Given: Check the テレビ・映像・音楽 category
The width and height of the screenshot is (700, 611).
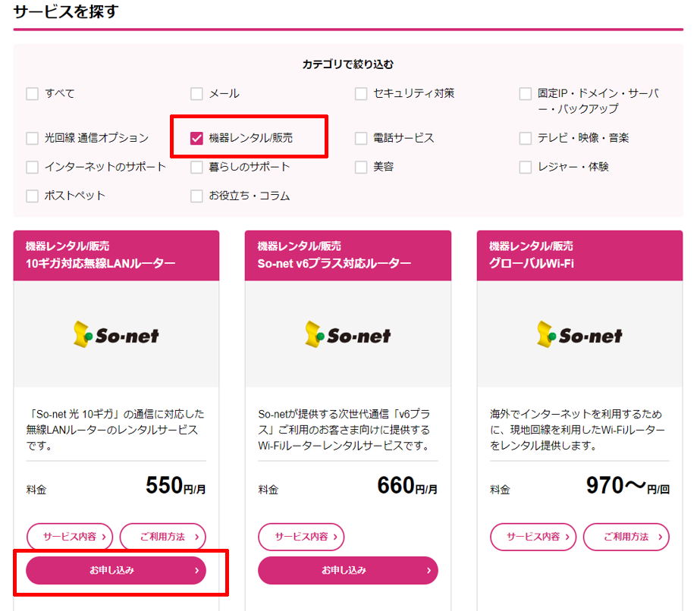Looking at the screenshot, I should pos(526,138).
